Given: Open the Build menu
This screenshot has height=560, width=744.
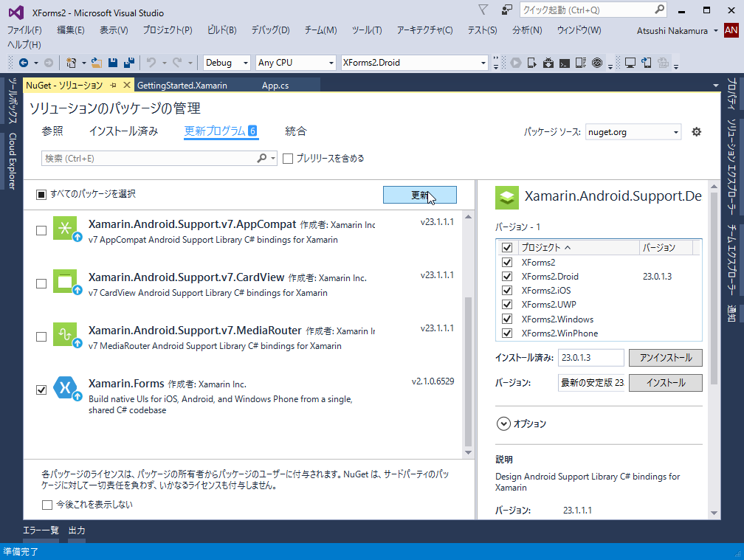Looking at the screenshot, I should pos(221,30).
